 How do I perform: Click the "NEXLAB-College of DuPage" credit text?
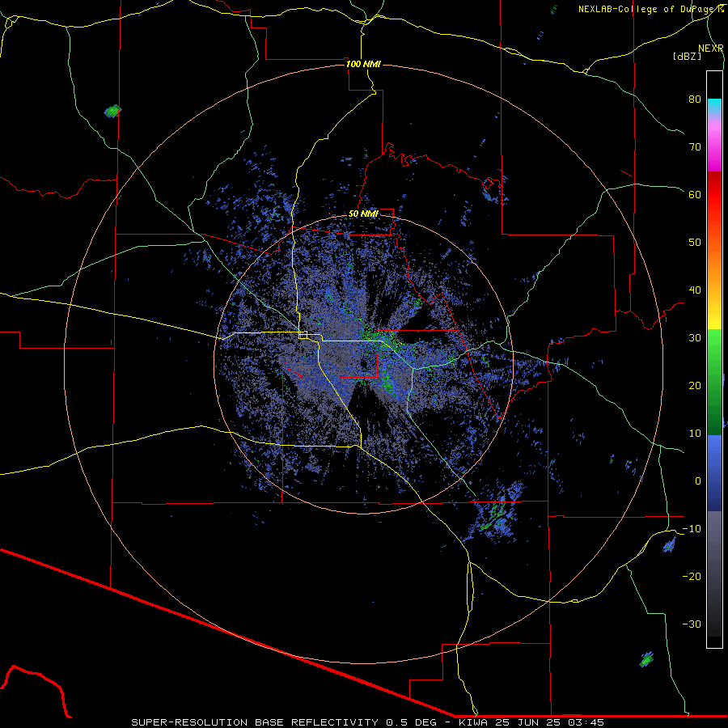[x=647, y=9]
